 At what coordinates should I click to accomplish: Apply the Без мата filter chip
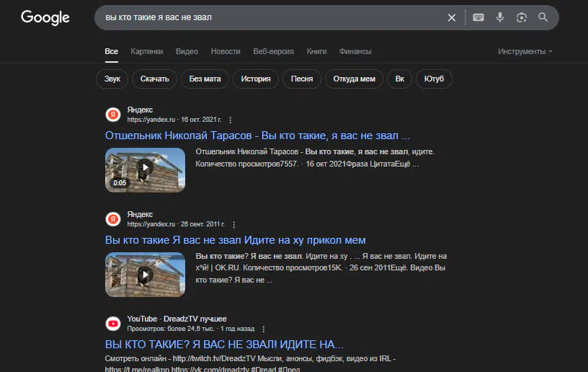[x=205, y=79]
